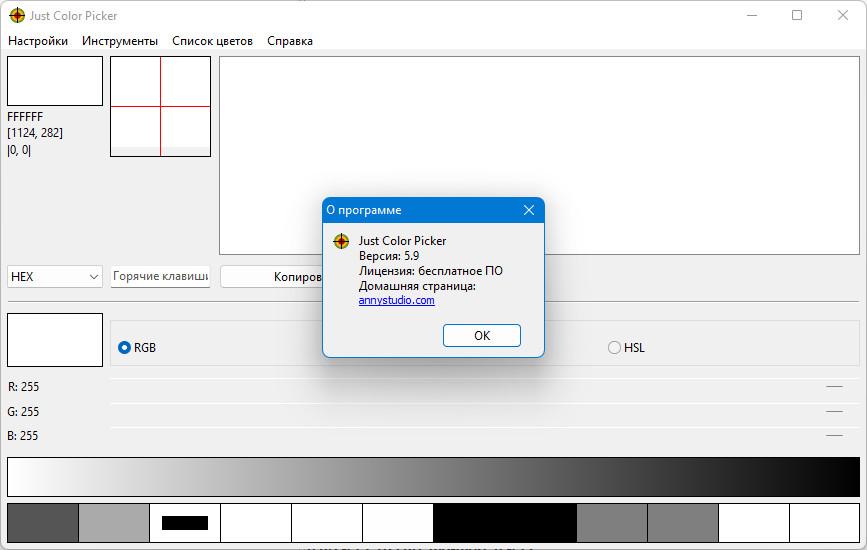The image size is (867, 550).
Task: Click the G: 255 label
Action: point(23,412)
